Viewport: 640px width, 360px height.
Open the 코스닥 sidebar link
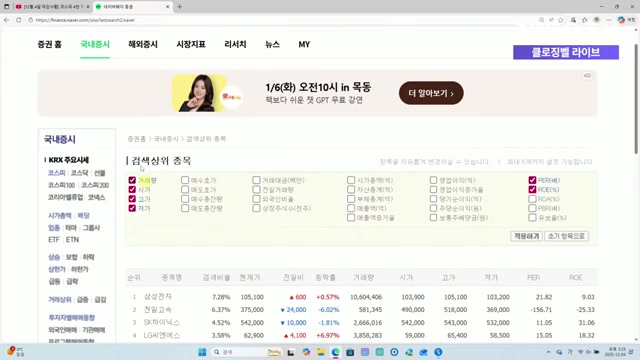tap(80, 173)
